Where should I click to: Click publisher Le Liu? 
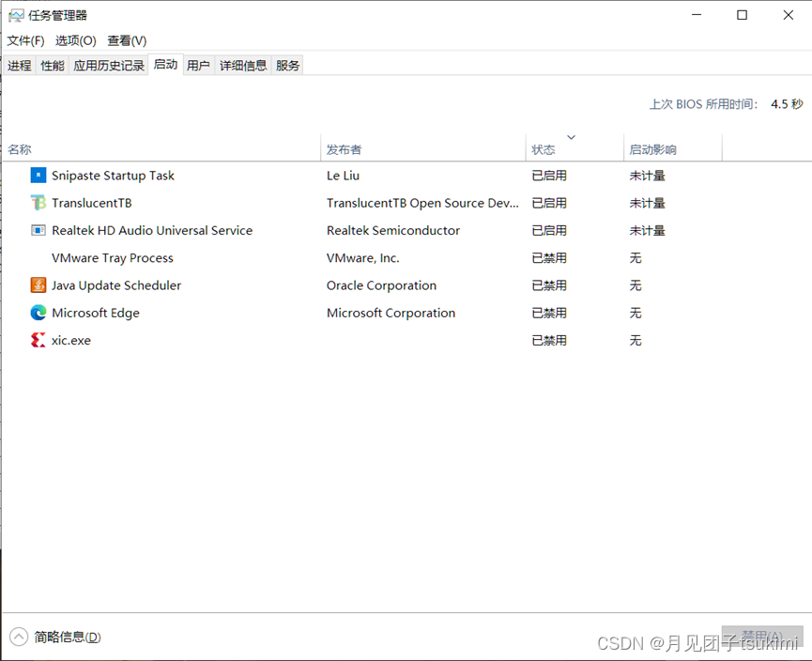(x=343, y=176)
